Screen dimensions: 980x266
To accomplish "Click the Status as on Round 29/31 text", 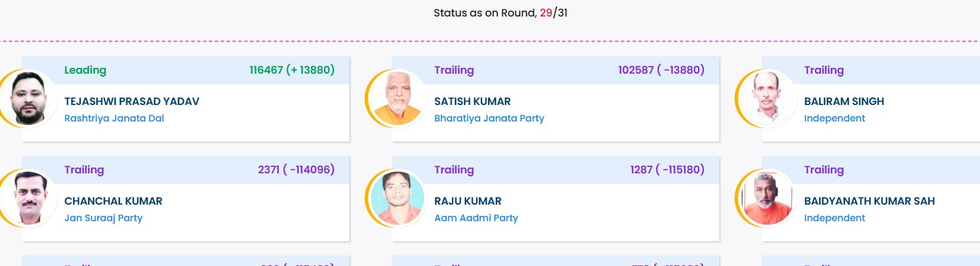I will [500, 13].
